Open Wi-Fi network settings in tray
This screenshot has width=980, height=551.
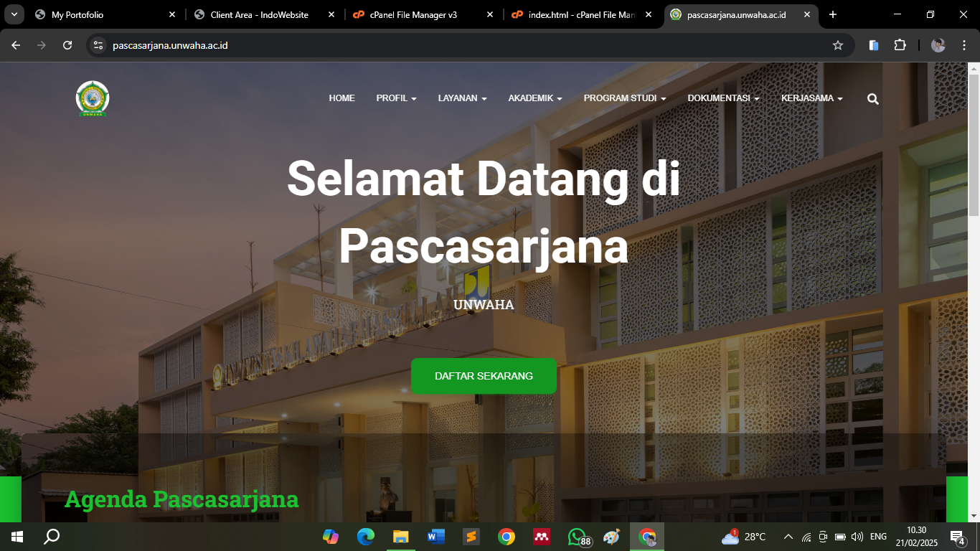[806, 537]
